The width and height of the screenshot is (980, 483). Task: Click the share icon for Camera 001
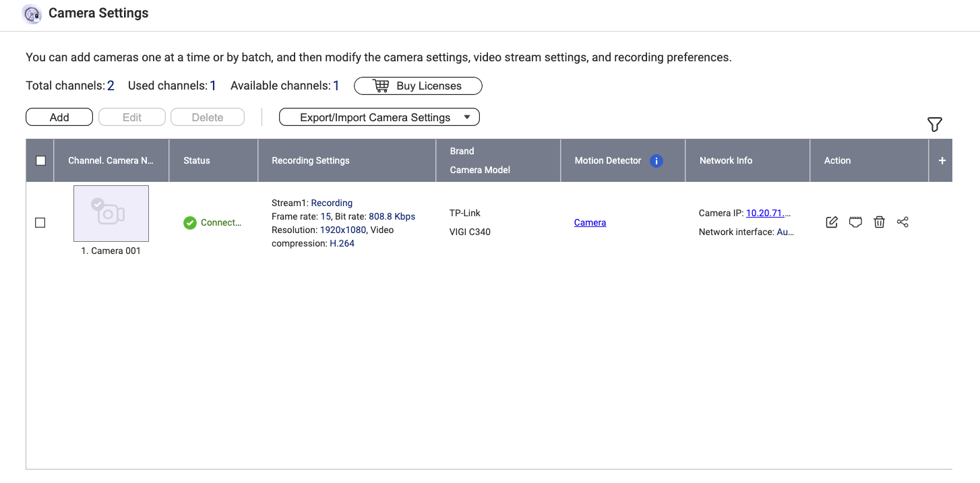pyautogui.click(x=902, y=222)
